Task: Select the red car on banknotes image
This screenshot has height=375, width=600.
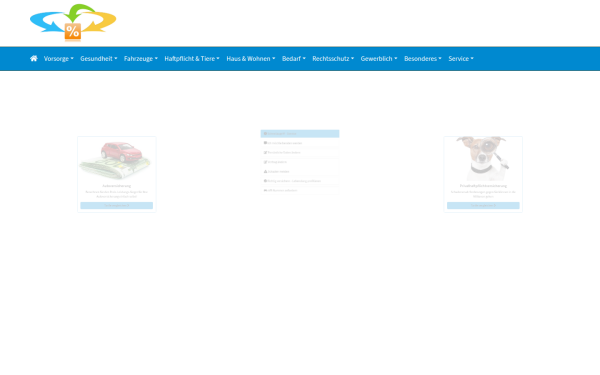Action: 116,160
